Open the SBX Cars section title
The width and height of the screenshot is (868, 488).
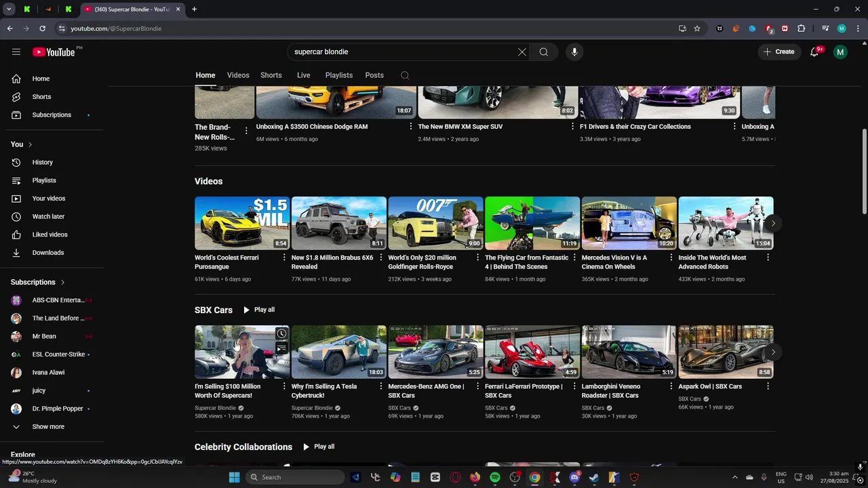click(214, 310)
